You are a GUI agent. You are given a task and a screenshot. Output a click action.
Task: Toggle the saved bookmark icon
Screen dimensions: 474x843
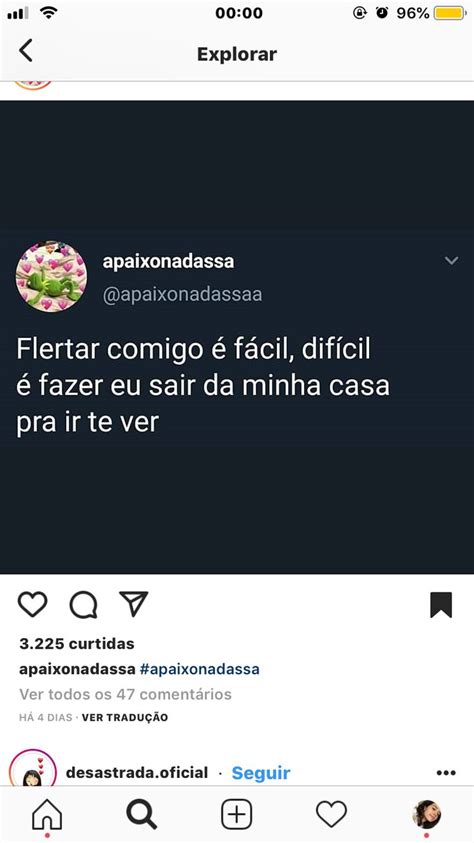441,605
